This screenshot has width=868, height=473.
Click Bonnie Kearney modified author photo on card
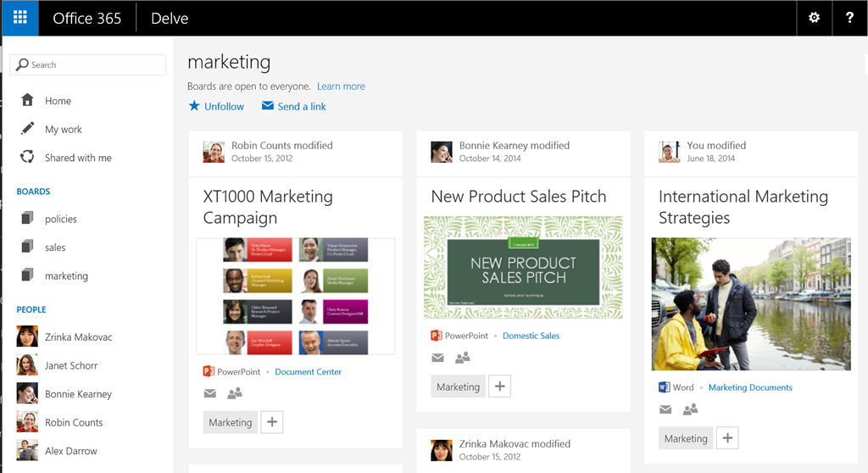coord(441,152)
